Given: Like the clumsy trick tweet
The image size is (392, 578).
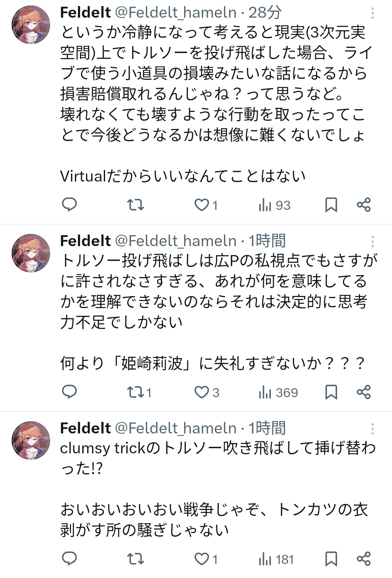Looking at the screenshot, I should tap(206, 559).
